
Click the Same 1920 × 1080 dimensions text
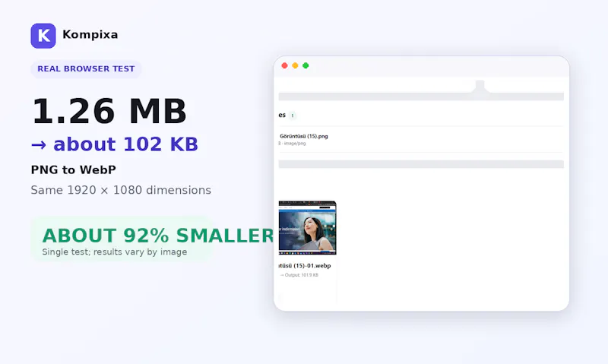click(x=121, y=190)
